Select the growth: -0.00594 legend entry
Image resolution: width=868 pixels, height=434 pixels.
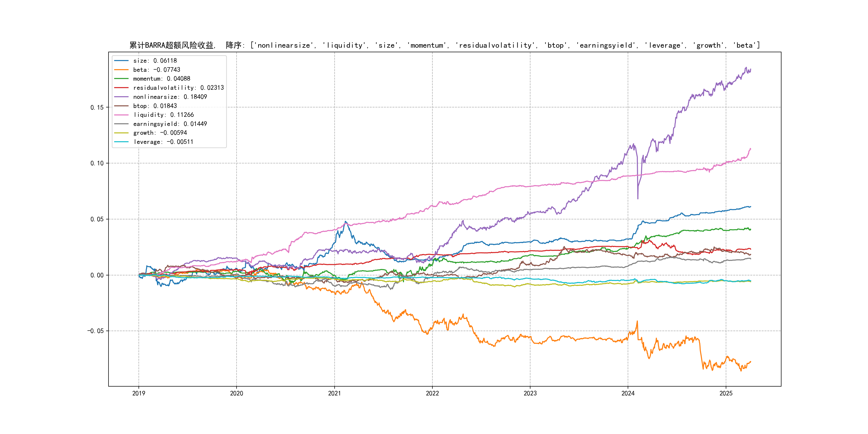click(x=160, y=133)
